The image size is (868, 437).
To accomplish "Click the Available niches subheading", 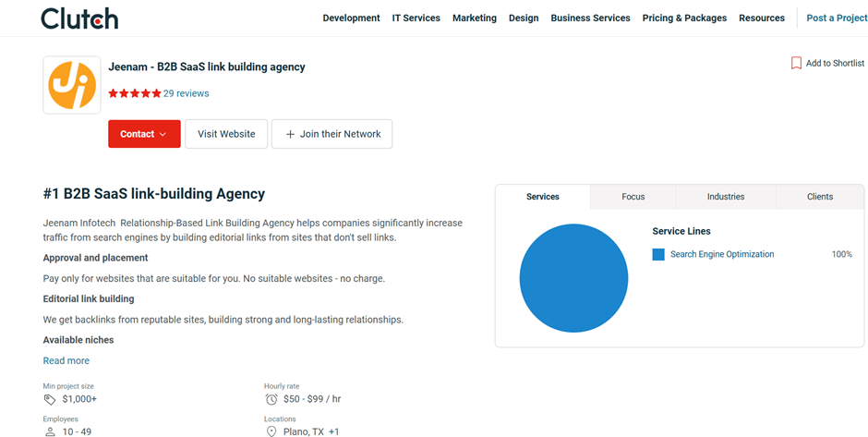I will pyautogui.click(x=78, y=340).
